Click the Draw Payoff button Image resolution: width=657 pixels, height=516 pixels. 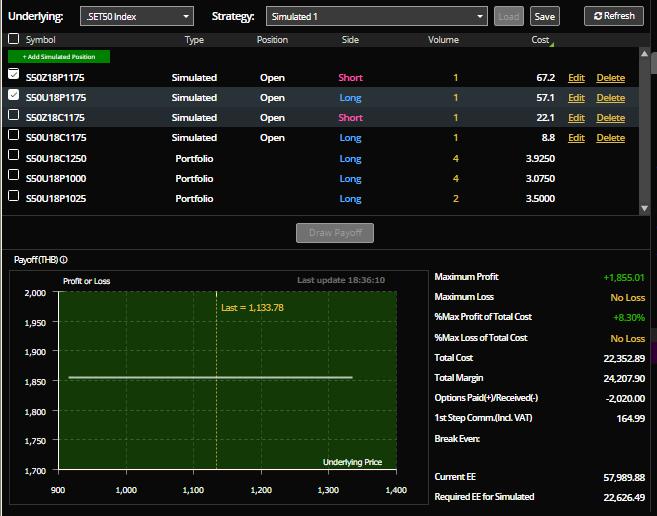(x=335, y=233)
